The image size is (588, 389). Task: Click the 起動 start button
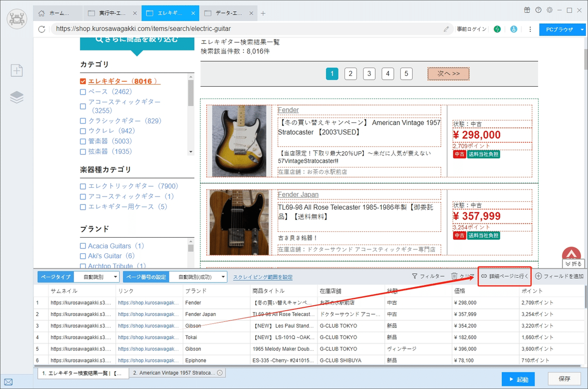(x=518, y=379)
